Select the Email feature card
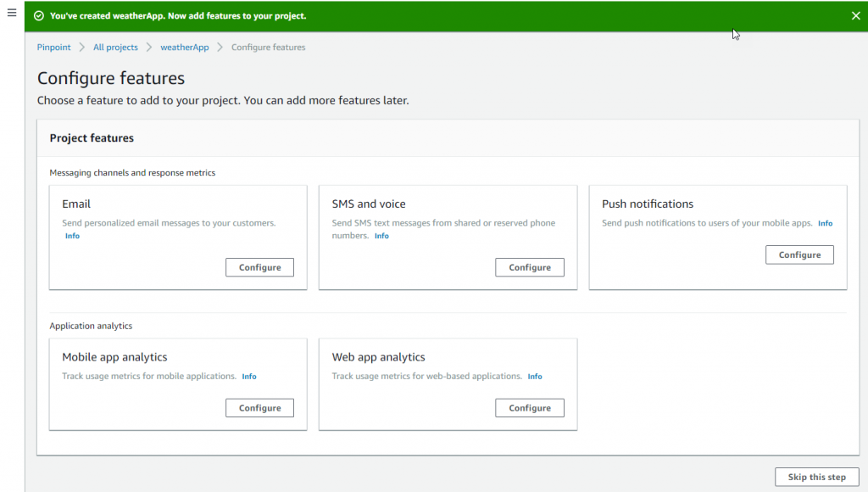The width and height of the screenshot is (868, 492). pos(177,238)
